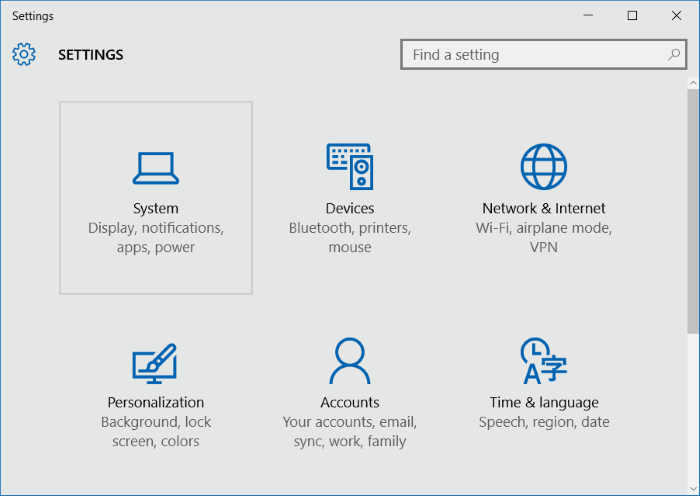Click the SETTINGS heading text
Viewport: 700px width, 496px height.
[91, 54]
